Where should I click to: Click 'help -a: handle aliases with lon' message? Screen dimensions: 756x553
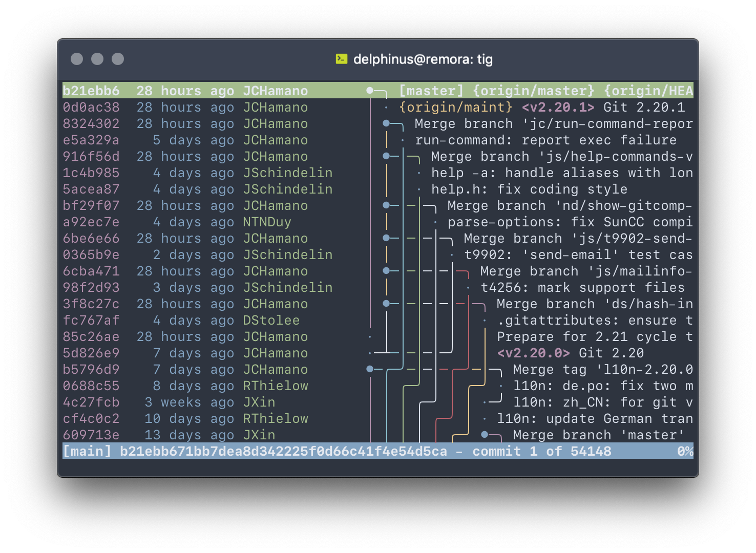[x=562, y=173]
